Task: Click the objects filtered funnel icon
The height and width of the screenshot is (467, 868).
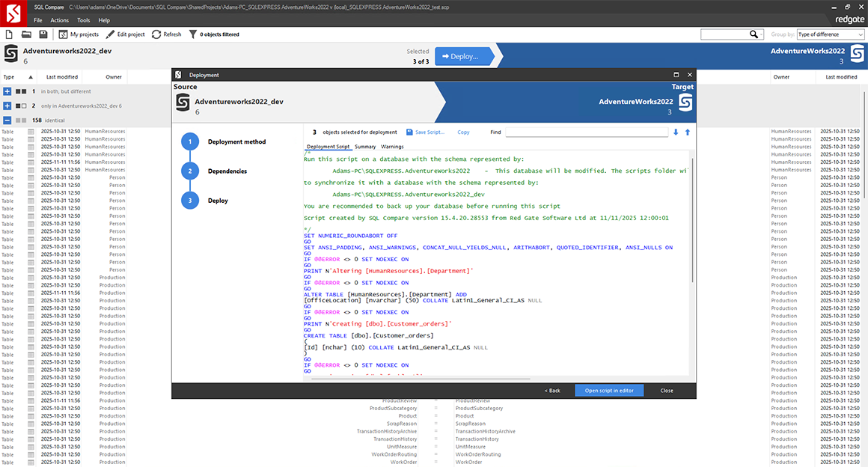Action: (193, 34)
